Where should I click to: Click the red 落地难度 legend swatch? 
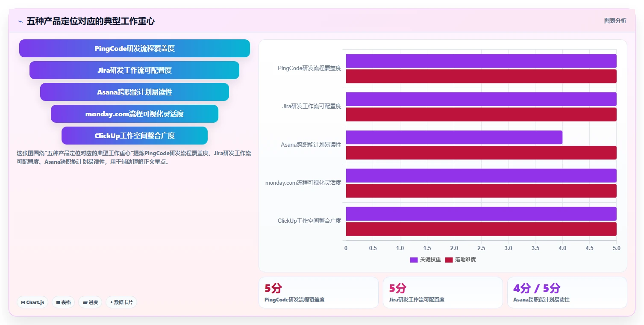[449, 260]
